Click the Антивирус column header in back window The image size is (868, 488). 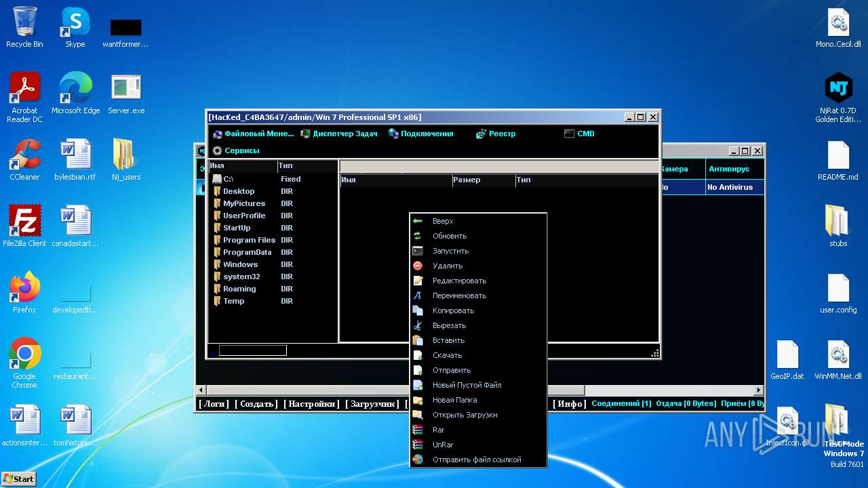point(734,169)
